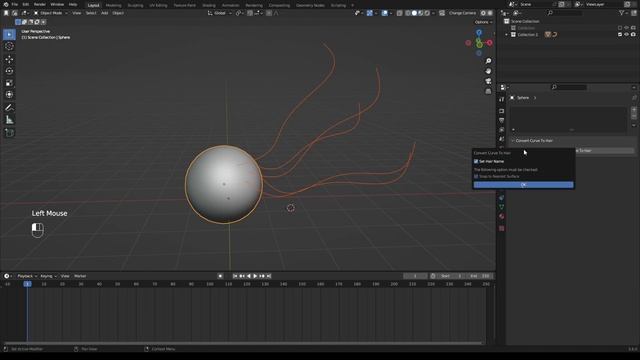Click the Blender logo menu icon
This screenshot has width=640, height=360.
point(6,4)
